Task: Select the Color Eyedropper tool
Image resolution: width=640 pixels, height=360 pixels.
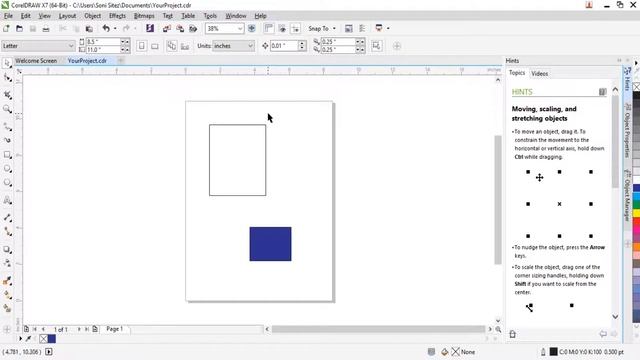Action: pos(7,281)
